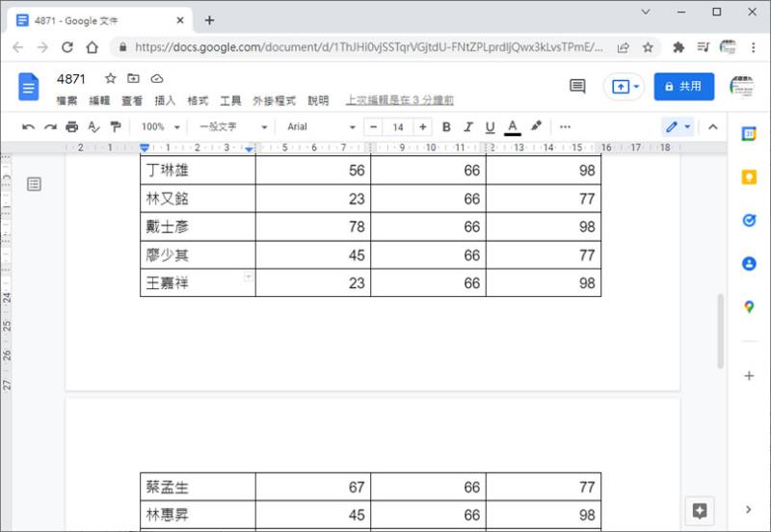Image resolution: width=771 pixels, height=532 pixels.
Task: Show the document outline icon
Action: click(34, 184)
